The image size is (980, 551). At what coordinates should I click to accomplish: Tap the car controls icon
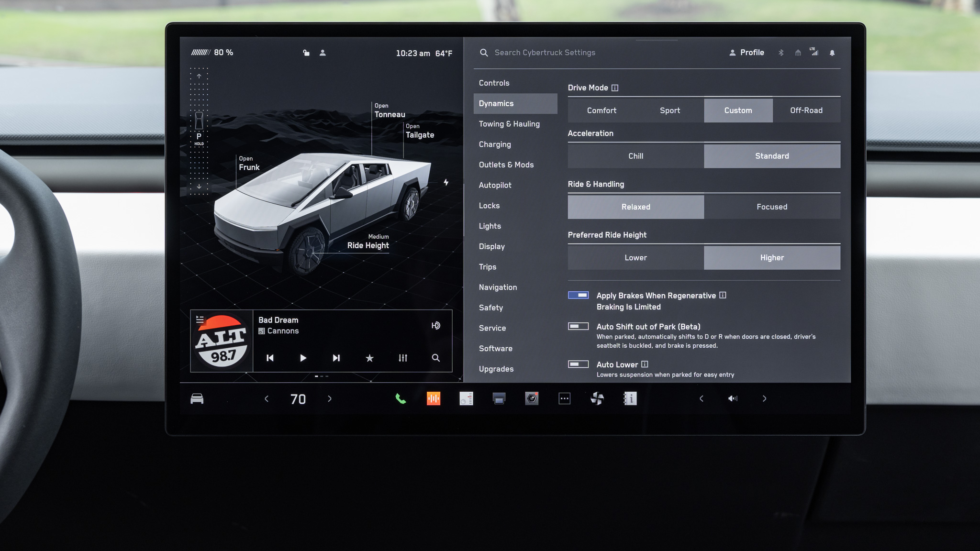click(197, 398)
